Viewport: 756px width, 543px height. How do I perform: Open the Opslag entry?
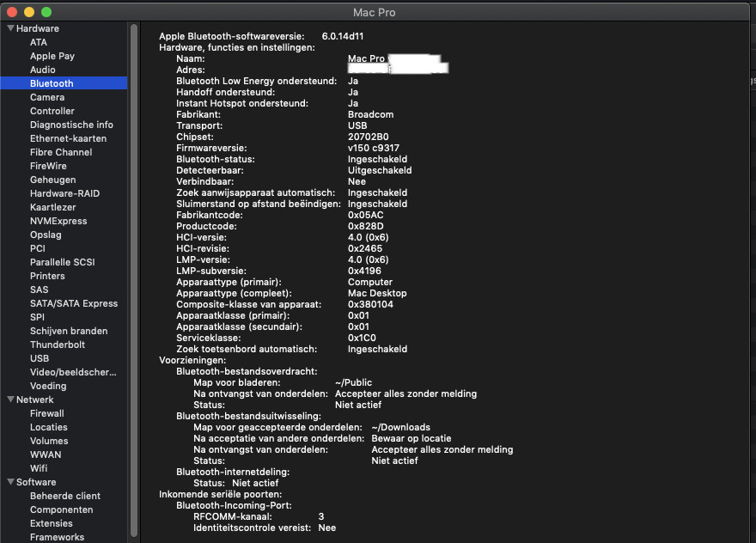point(46,235)
